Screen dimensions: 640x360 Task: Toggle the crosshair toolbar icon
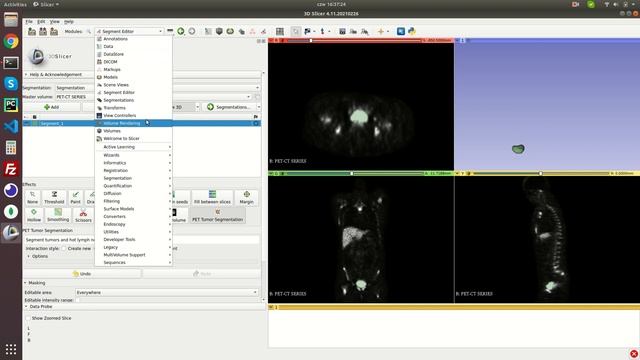[381, 31]
